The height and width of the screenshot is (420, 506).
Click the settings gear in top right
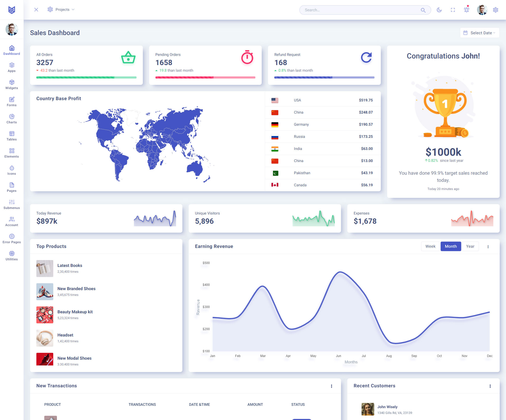[x=495, y=10]
